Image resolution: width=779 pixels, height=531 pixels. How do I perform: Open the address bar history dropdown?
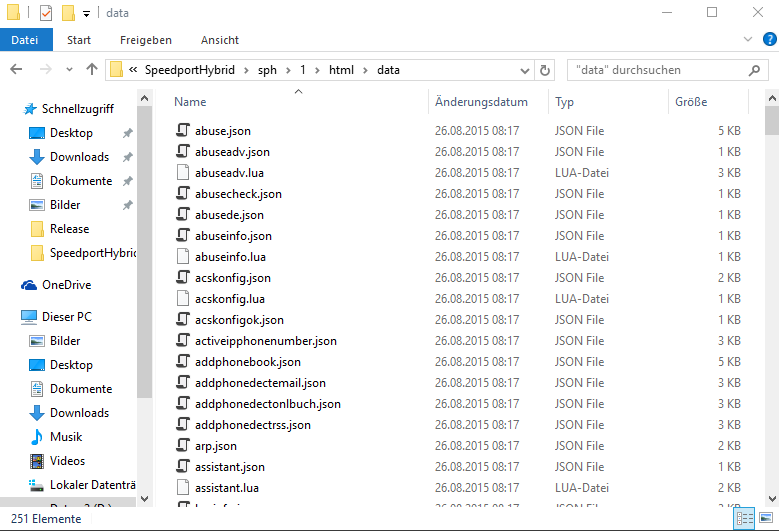525,71
